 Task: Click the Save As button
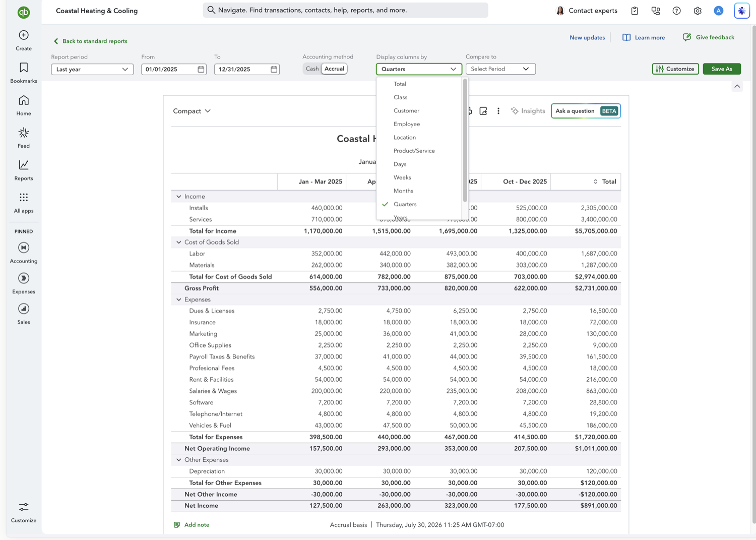pos(722,69)
